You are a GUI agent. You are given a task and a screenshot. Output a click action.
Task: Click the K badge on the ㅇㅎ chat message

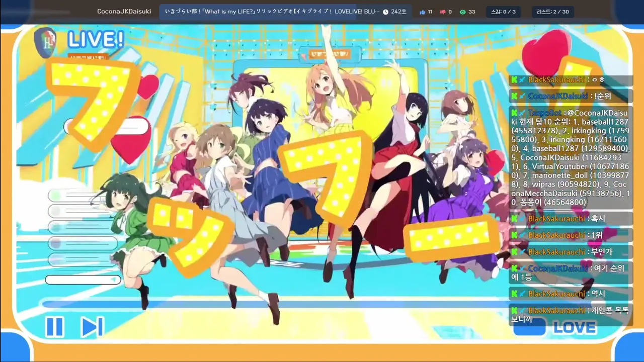(515, 79)
